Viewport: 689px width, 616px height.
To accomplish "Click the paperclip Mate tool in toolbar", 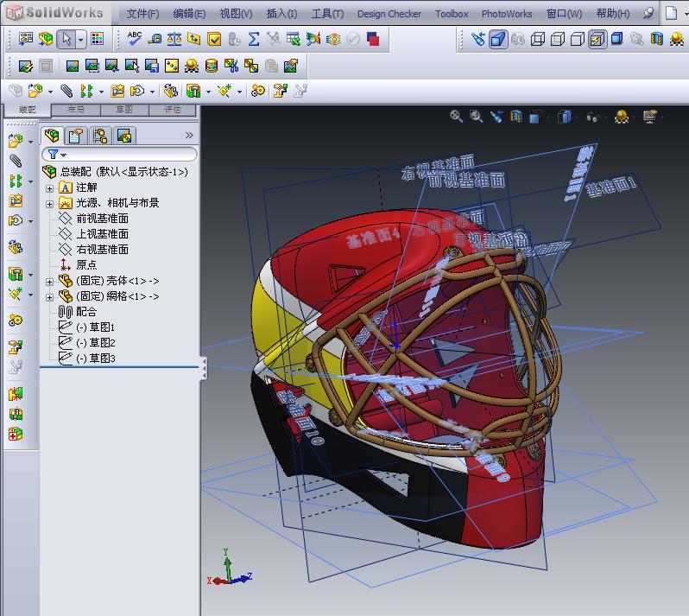I will pos(66,91).
